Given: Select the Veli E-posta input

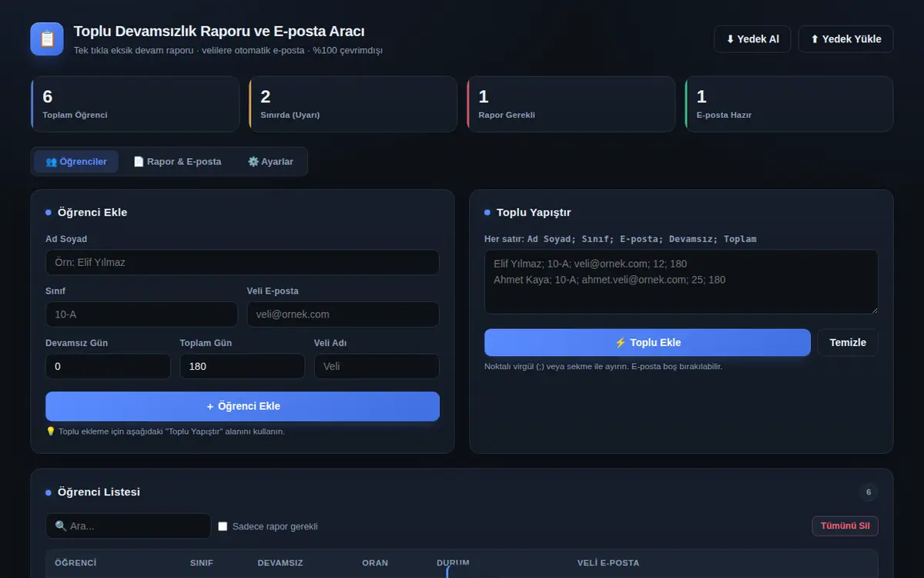Looking at the screenshot, I should tap(343, 314).
